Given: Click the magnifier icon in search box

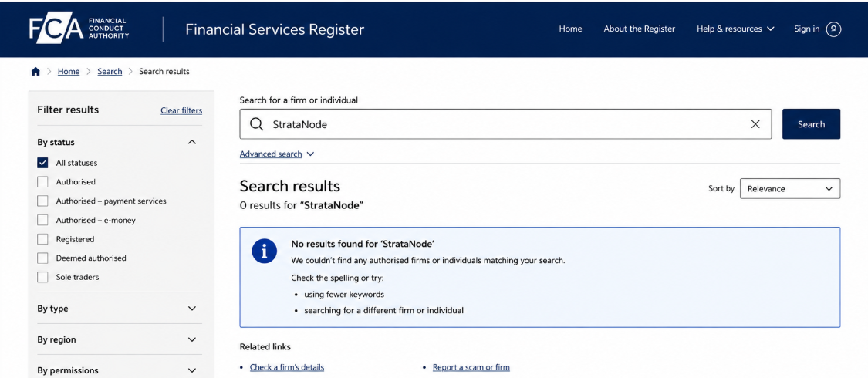Looking at the screenshot, I should (x=256, y=124).
